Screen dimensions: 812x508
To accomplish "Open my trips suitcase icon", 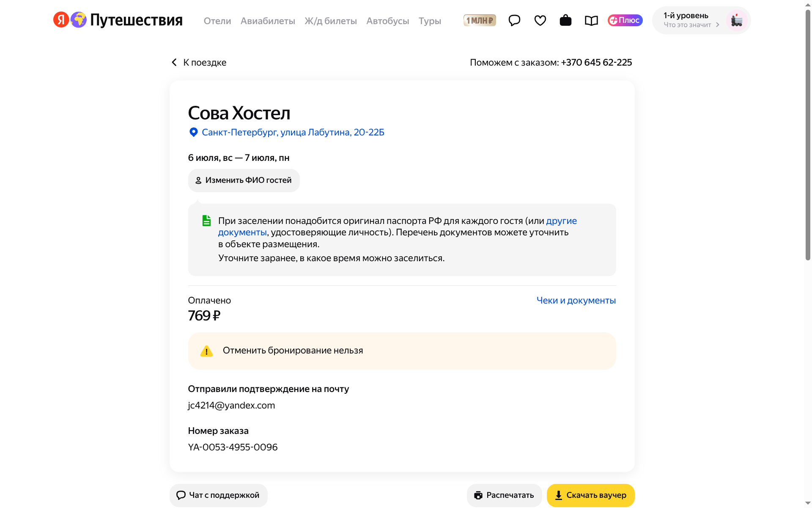I will (565, 20).
